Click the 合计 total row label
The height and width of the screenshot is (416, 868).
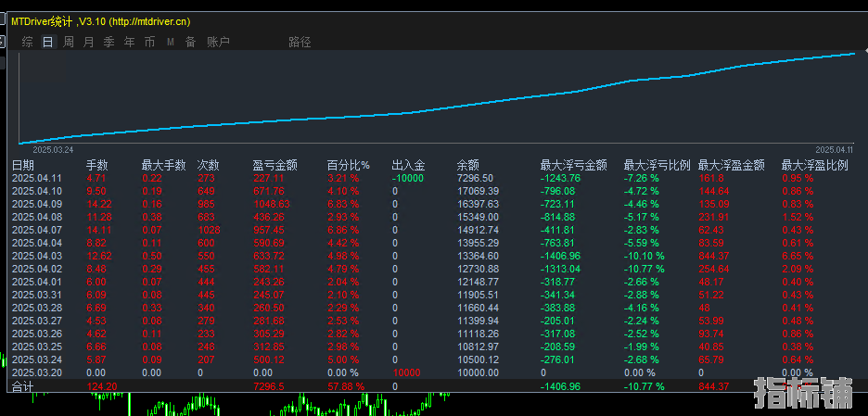[x=22, y=386]
